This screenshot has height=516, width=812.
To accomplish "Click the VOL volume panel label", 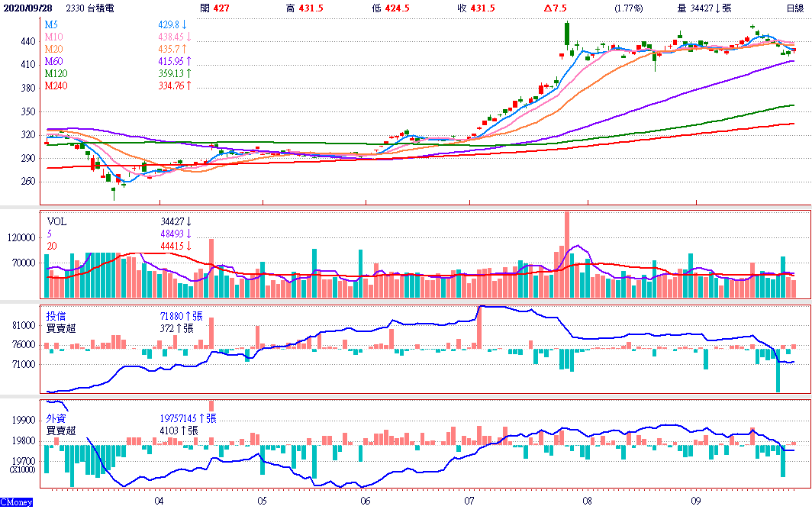I will [56, 221].
